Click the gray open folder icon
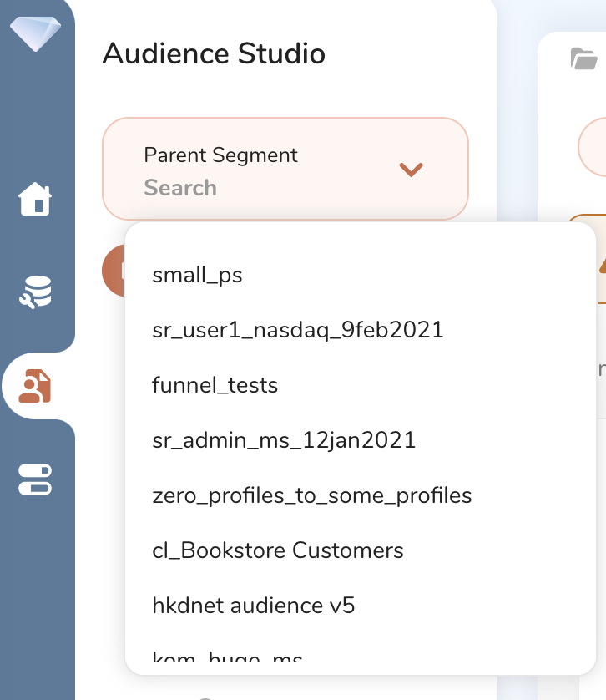 click(583, 58)
